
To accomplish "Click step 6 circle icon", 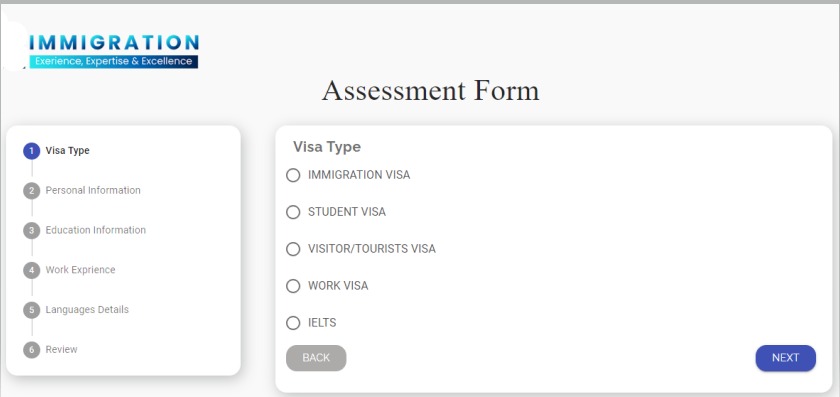I will tap(32, 350).
